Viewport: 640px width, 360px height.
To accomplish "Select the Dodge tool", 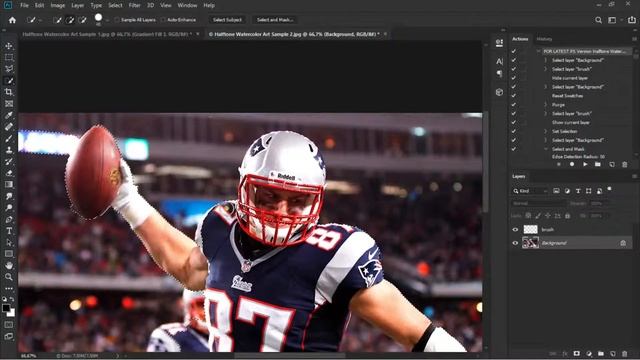I will [x=9, y=208].
